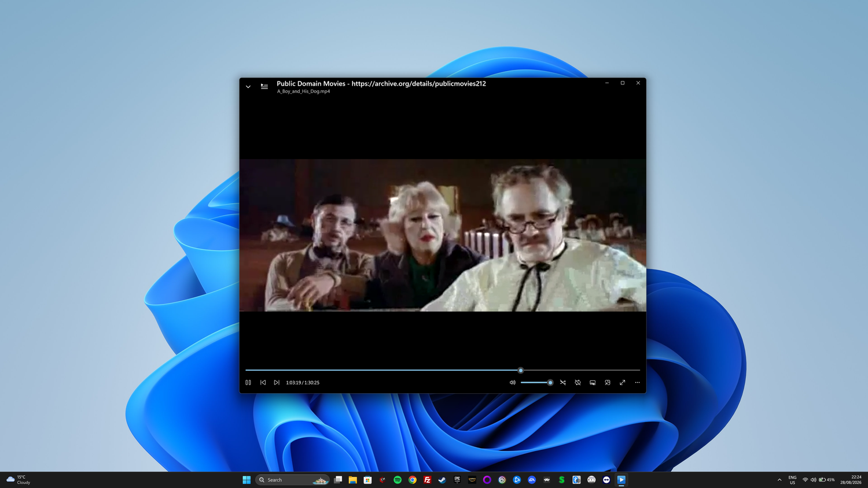Viewport: 868px width, 488px height.
Task: Pause the video playback
Action: (248, 382)
